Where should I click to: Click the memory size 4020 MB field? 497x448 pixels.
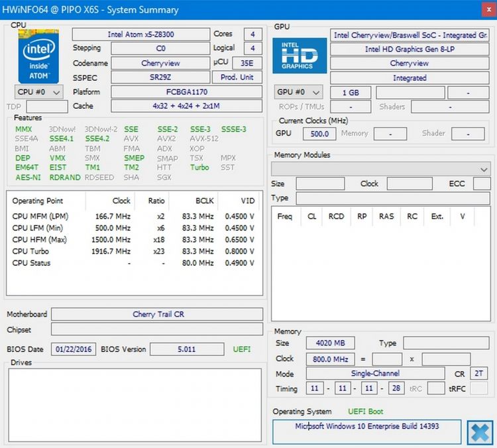pos(329,343)
